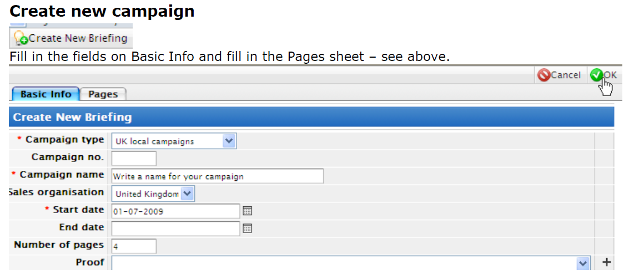Expand the Sales organisation dropdown
This screenshot has height=279, width=644.
(x=187, y=194)
